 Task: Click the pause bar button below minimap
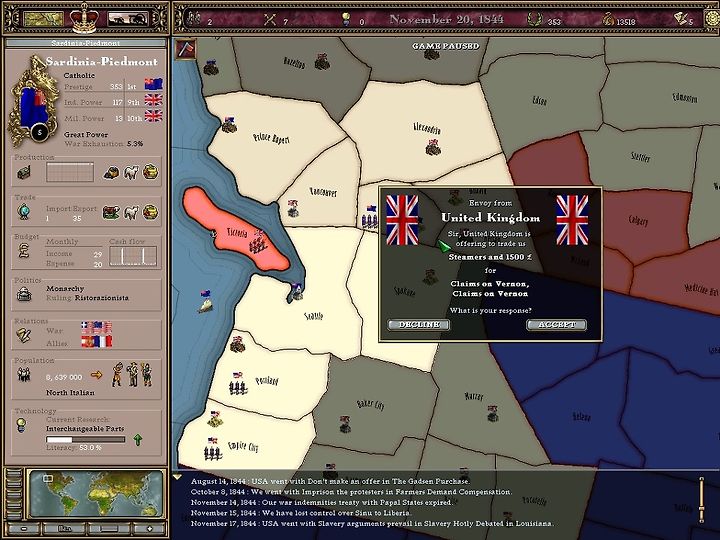click(x=109, y=529)
